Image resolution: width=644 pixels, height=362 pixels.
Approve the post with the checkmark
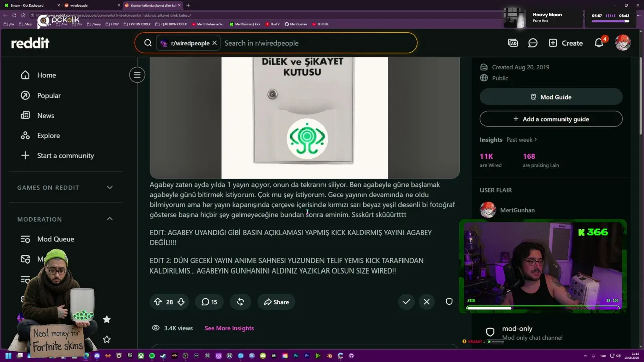(407, 302)
